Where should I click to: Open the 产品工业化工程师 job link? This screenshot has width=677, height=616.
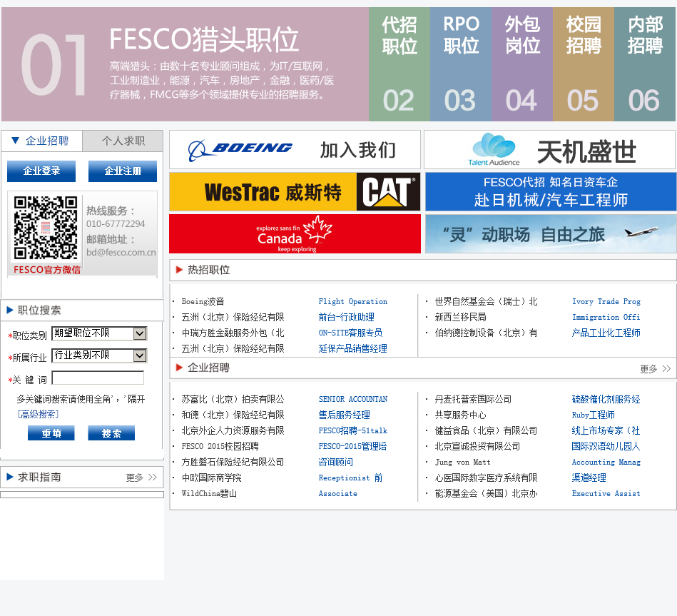(x=606, y=333)
